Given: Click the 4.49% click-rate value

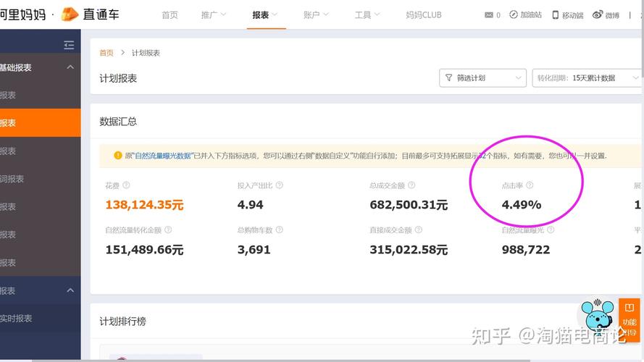Looking at the screenshot, I should 522,204.
